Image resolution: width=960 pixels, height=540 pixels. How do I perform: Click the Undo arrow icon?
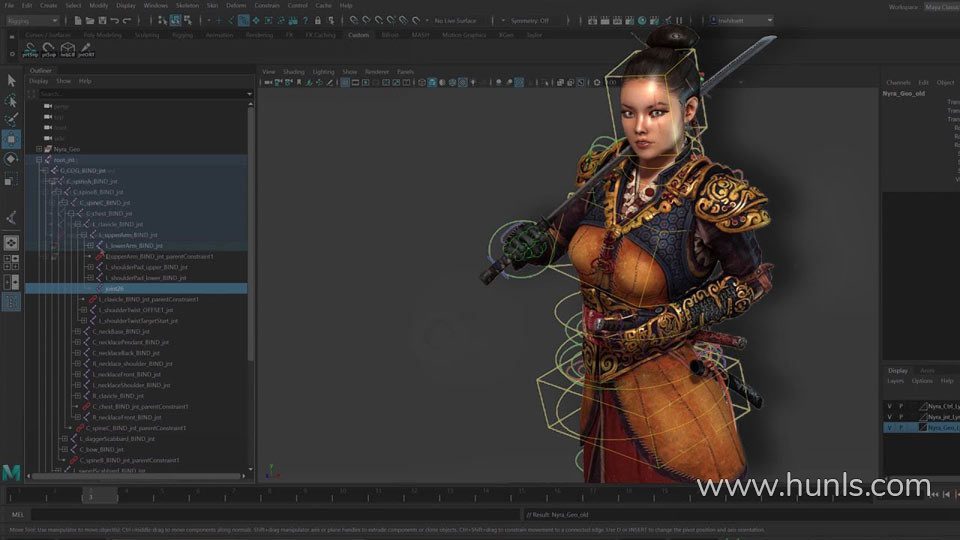point(114,21)
